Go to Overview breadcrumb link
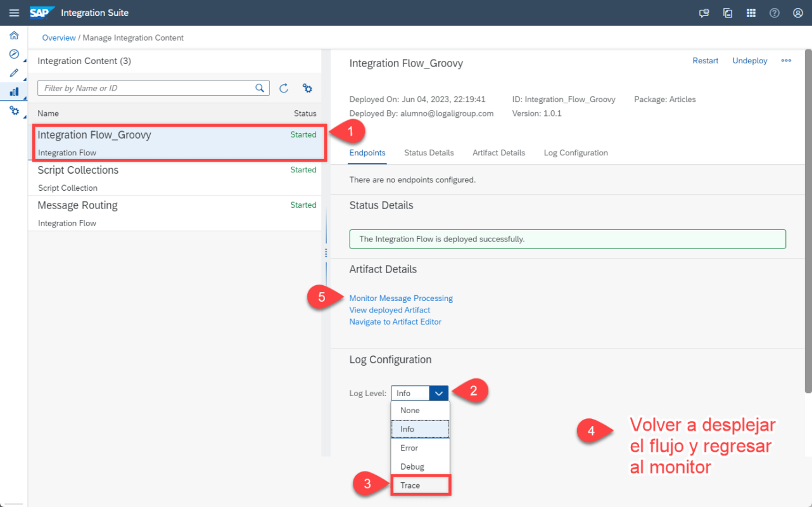 click(x=59, y=38)
